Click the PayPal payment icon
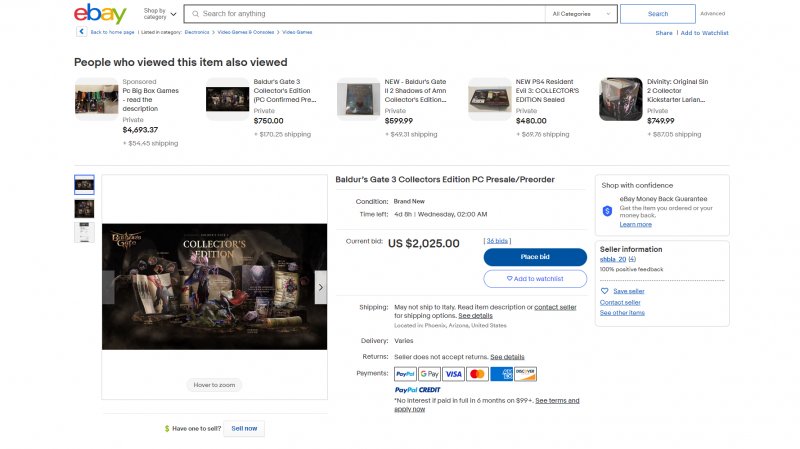The height and width of the screenshot is (449, 800). [x=405, y=374]
